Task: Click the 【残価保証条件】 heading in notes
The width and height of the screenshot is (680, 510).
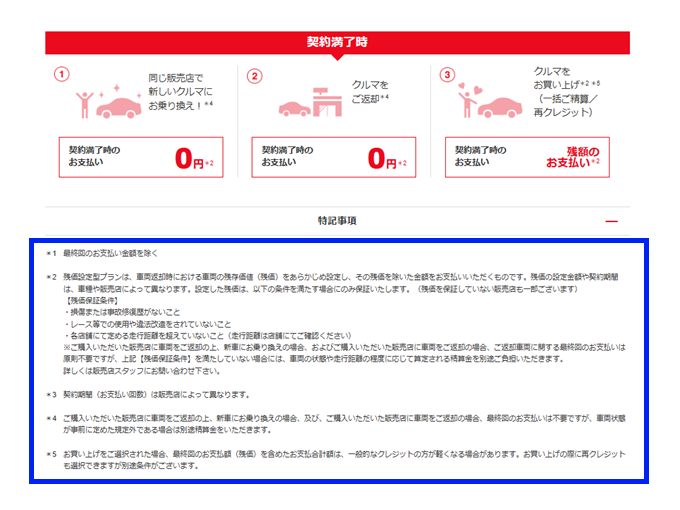Action: point(94,300)
